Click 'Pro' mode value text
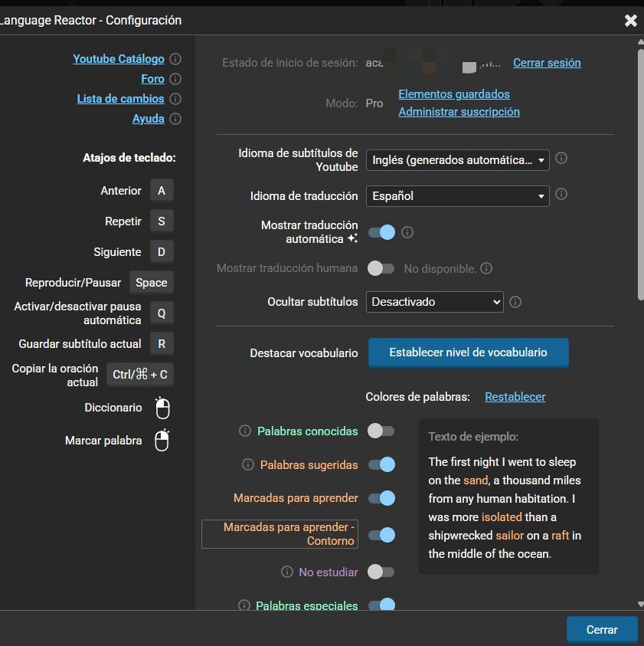The image size is (644, 646). [x=374, y=103]
